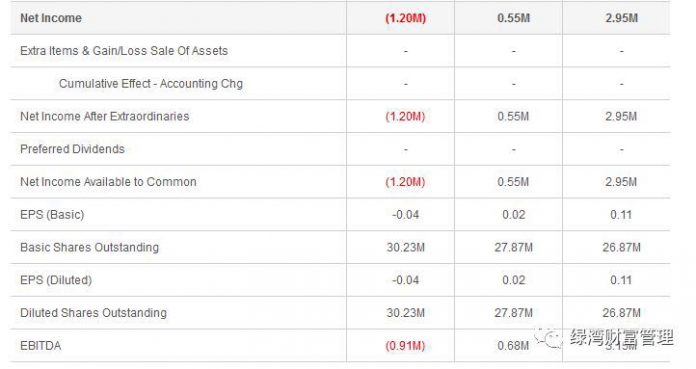The height and width of the screenshot is (369, 696).
Task: Select the -0.04 EPS (Basic) value
Action: point(405,214)
